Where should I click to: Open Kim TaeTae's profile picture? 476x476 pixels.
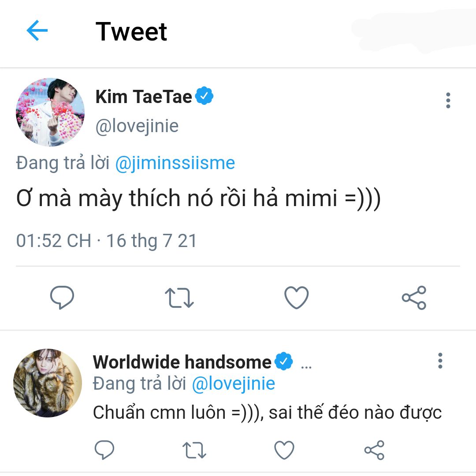pyautogui.click(x=50, y=112)
